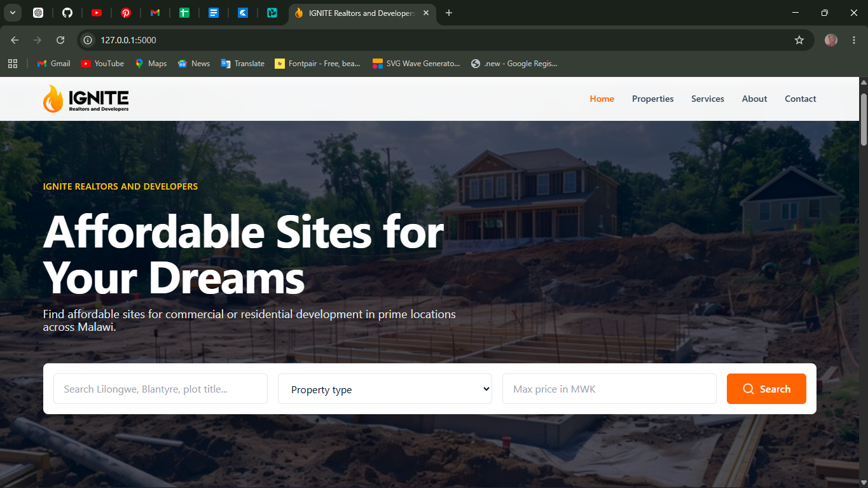Screen dimensions: 868x488
Task: View site information icon in address bar
Action: coord(88,40)
